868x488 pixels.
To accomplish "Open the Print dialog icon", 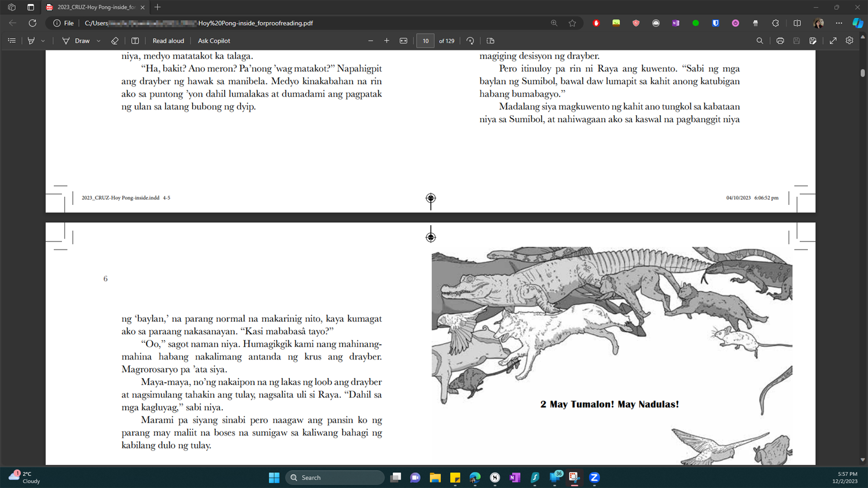I will coord(780,41).
